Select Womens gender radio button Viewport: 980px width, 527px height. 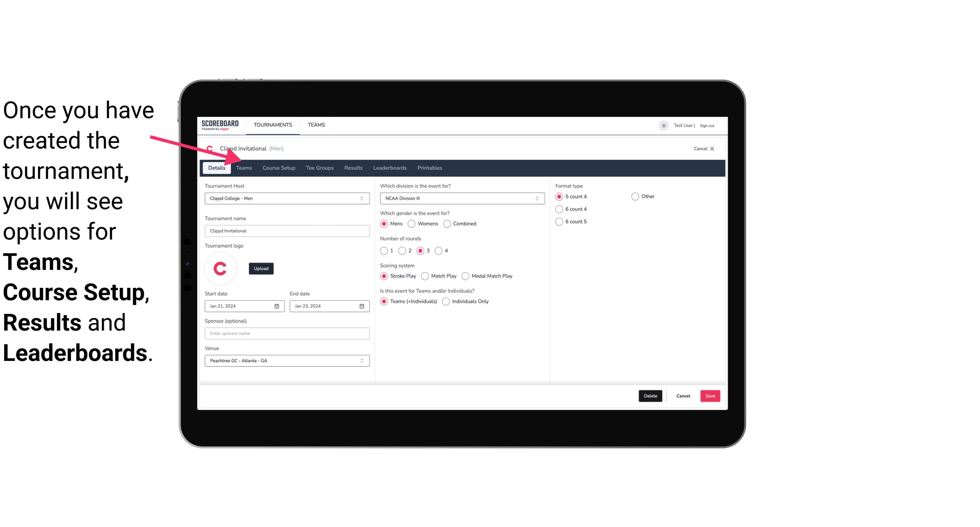coord(412,223)
